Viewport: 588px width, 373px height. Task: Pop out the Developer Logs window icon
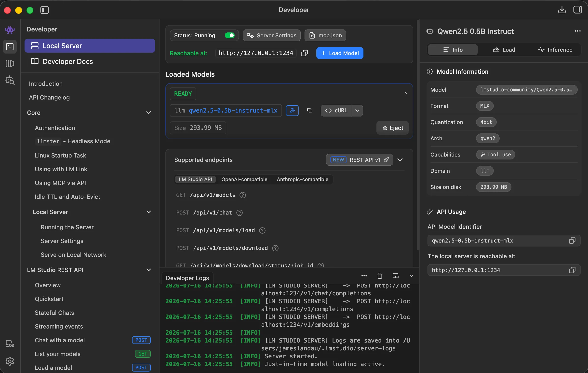pos(396,276)
